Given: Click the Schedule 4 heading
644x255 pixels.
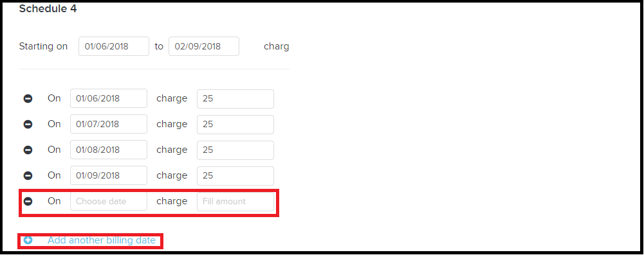Looking at the screenshot, I should (48, 8).
